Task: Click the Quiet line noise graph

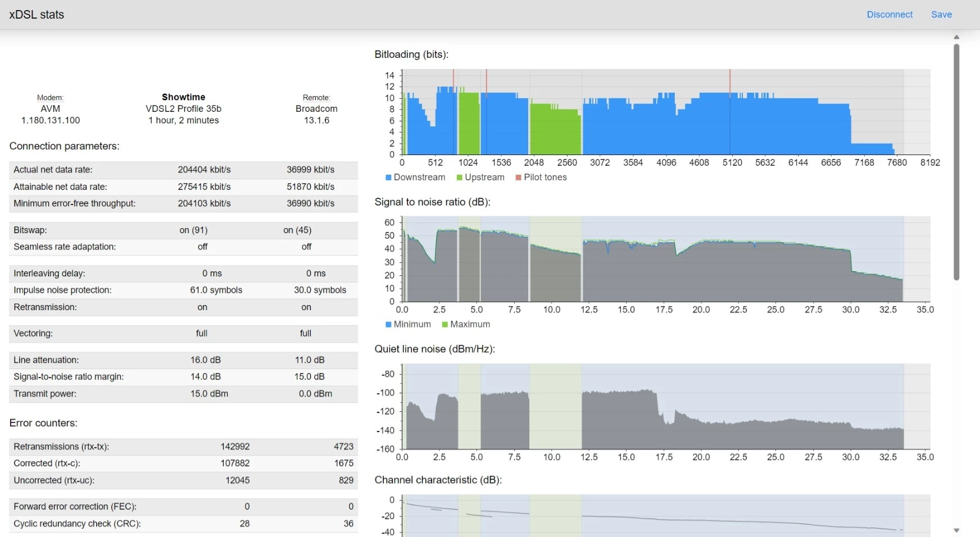Action: tap(666, 407)
